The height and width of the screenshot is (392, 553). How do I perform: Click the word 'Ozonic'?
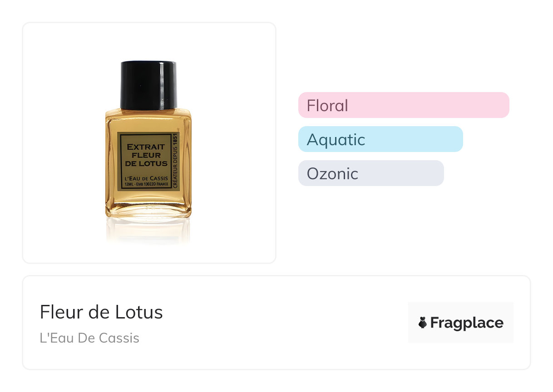click(x=332, y=174)
